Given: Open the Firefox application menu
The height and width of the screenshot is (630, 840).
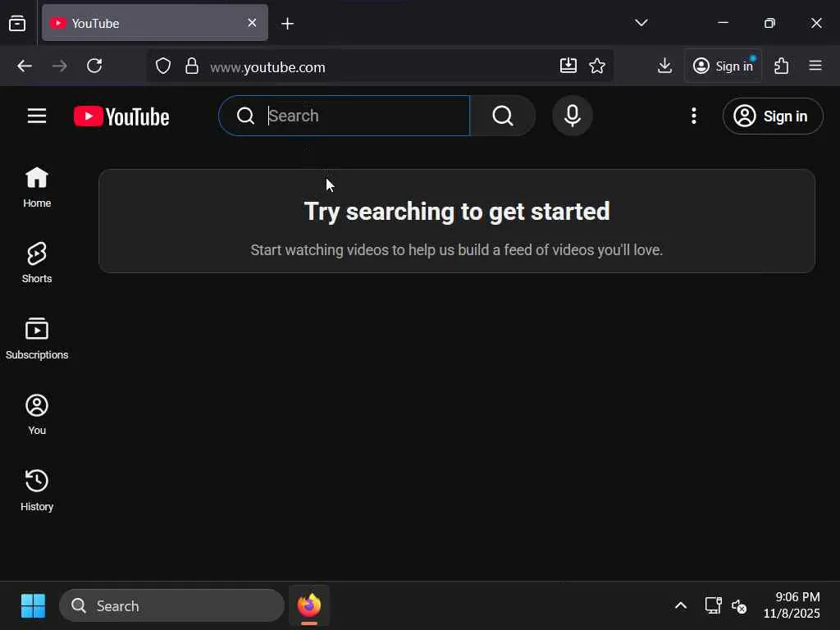Looking at the screenshot, I should pos(815,66).
